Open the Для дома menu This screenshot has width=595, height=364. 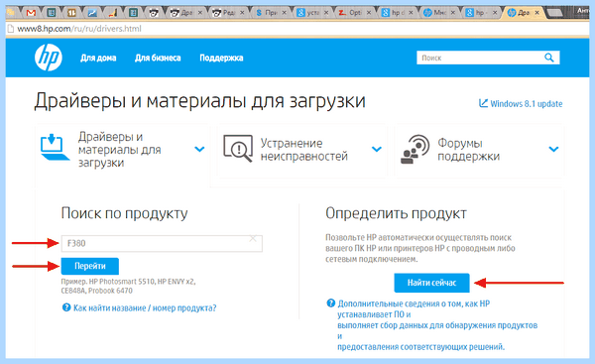[x=98, y=59]
